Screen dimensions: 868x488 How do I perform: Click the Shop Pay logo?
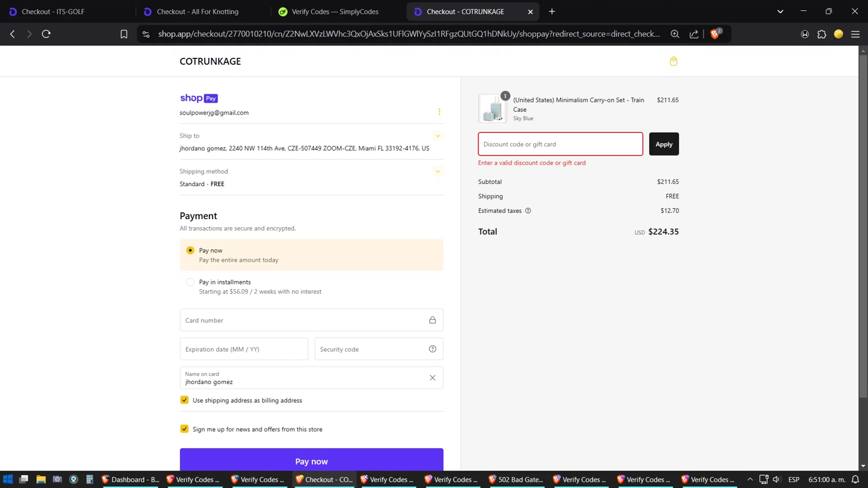pyautogui.click(x=198, y=98)
